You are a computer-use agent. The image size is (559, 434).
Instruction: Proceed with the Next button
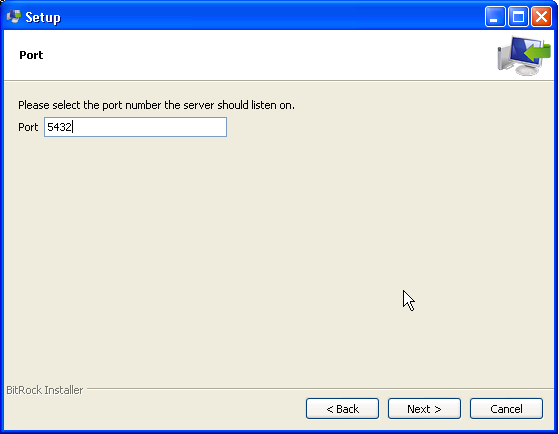pos(424,409)
